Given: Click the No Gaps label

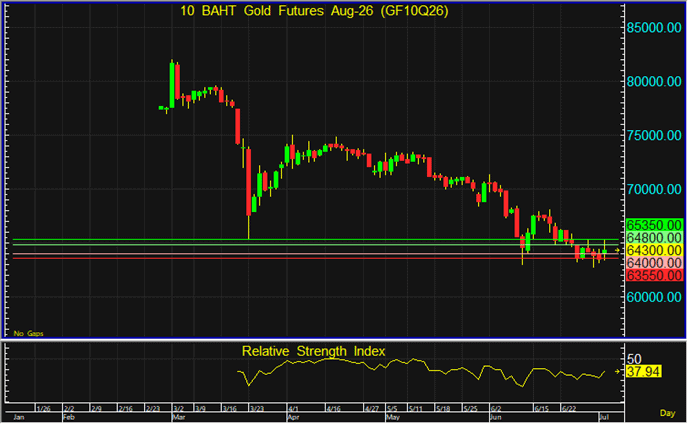Looking at the screenshot, I should point(28,334).
